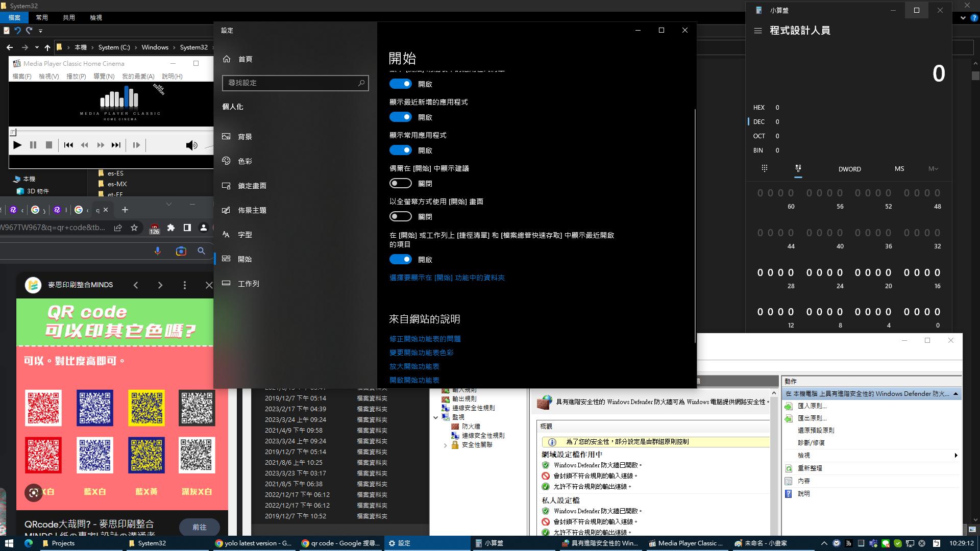Open 字型 (Fonts) settings page
This screenshot has height=551, width=980.
tap(295, 235)
